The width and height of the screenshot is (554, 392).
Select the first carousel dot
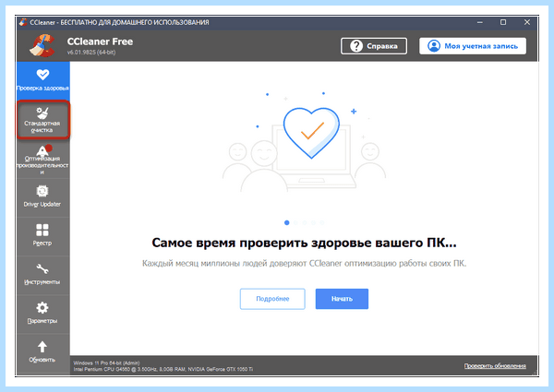286,222
